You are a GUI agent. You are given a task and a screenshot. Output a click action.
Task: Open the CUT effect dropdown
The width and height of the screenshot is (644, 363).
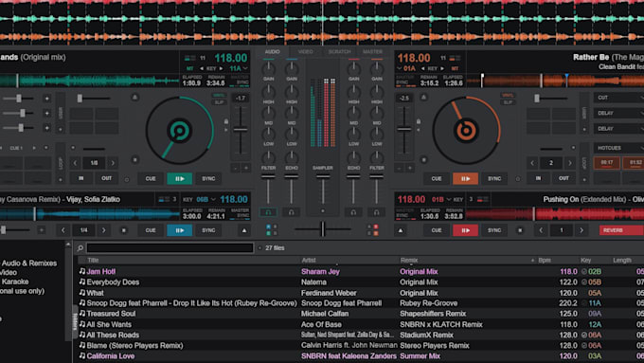click(x=618, y=98)
